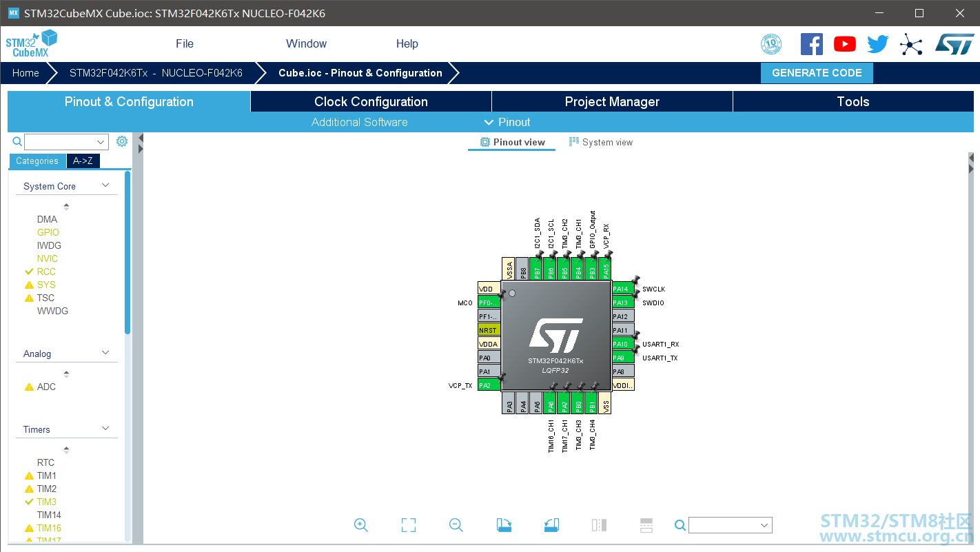Fit the chip to the view
The width and height of the screenshot is (980, 552).
409,525
